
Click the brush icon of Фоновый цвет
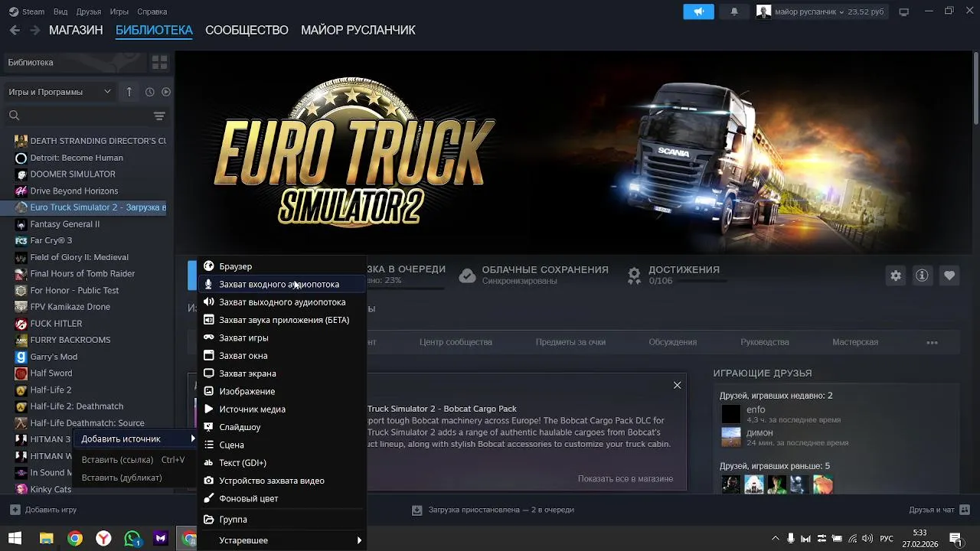(208, 498)
